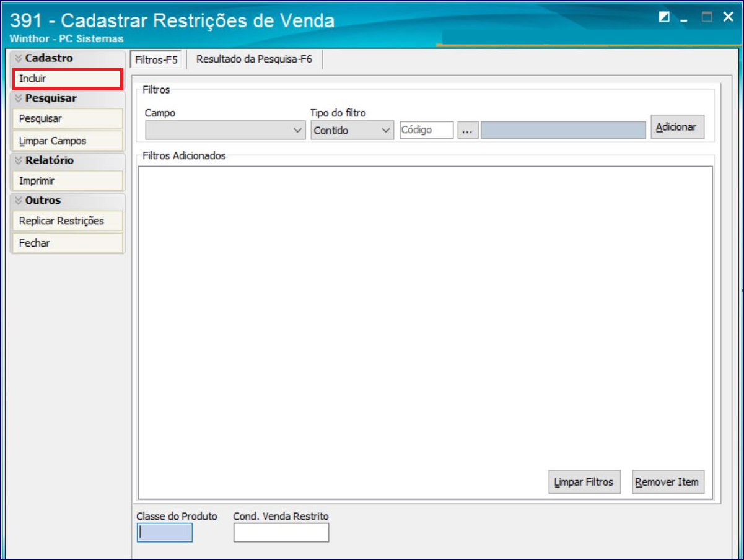Focus the Classe do Produto field

tap(164, 532)
